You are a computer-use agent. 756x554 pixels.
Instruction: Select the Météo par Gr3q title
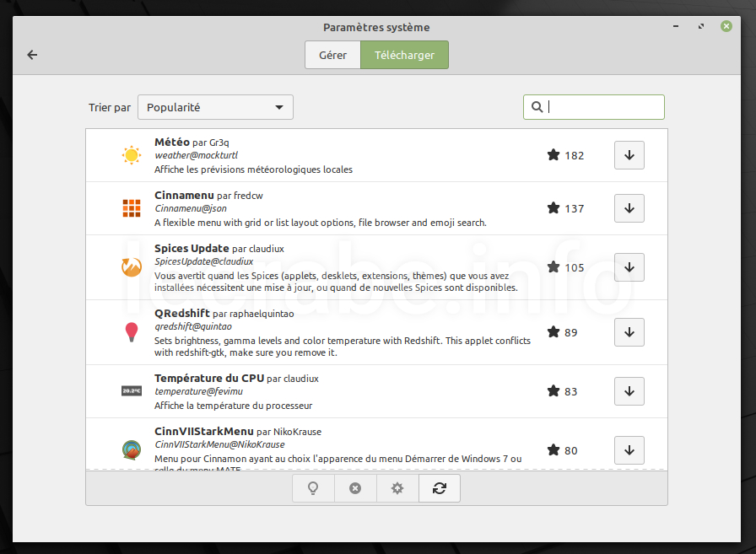coord(192,143)
